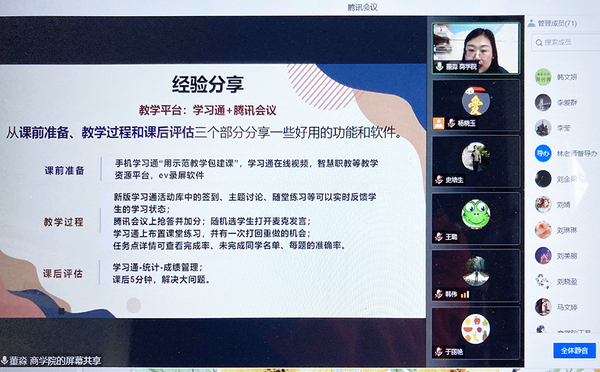Click muted microphone icon next to 于丽艳

tap(439, 351)
